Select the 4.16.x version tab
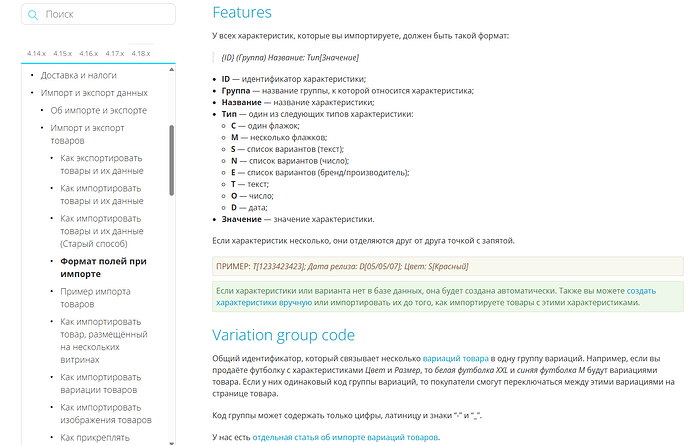 (88, 53)
